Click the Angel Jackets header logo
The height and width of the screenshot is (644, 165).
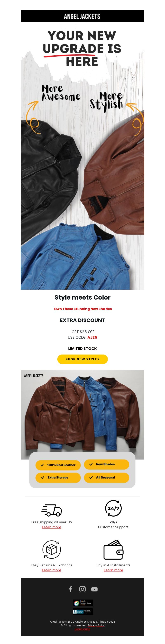82,16
